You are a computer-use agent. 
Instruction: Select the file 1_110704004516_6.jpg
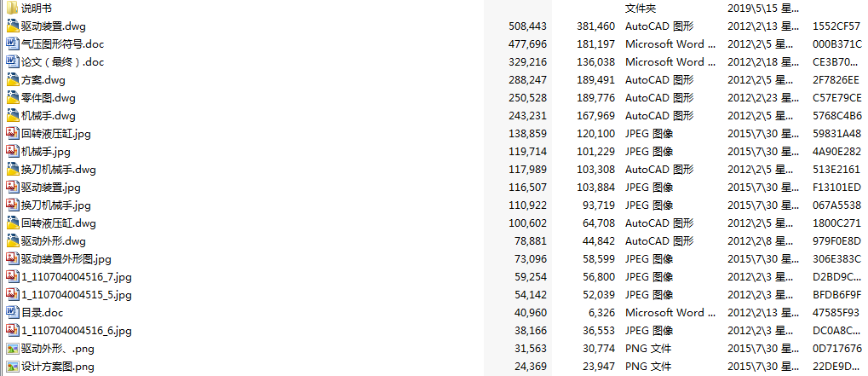pyautogui.click(x=77, y=330)
